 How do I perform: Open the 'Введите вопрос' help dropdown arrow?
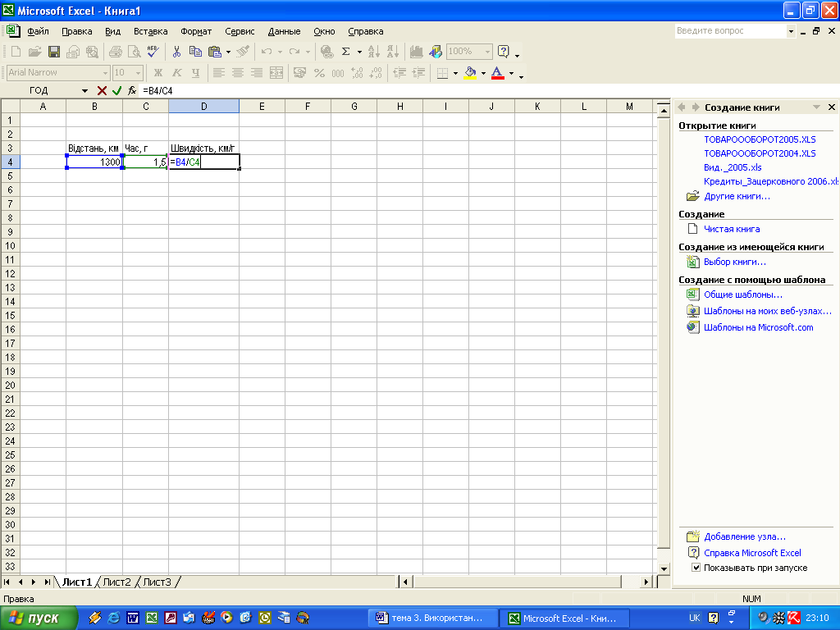tap(791, 31)
